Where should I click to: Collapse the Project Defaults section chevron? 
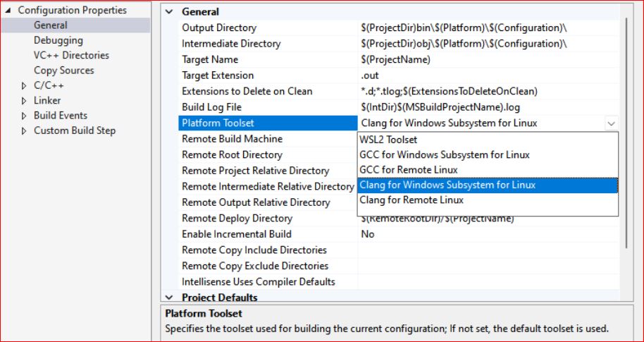(x=169, y=298)
